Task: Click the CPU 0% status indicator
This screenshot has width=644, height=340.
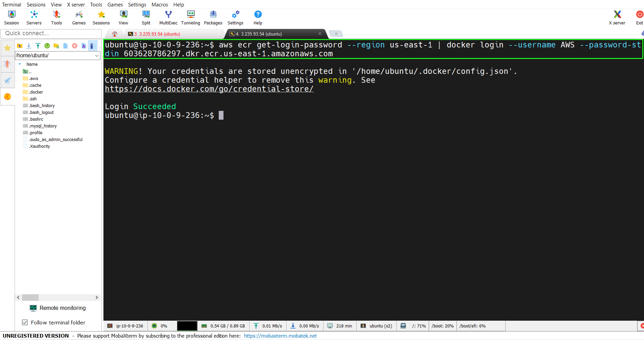Action: pyautogui.click(x=159, y=326)
